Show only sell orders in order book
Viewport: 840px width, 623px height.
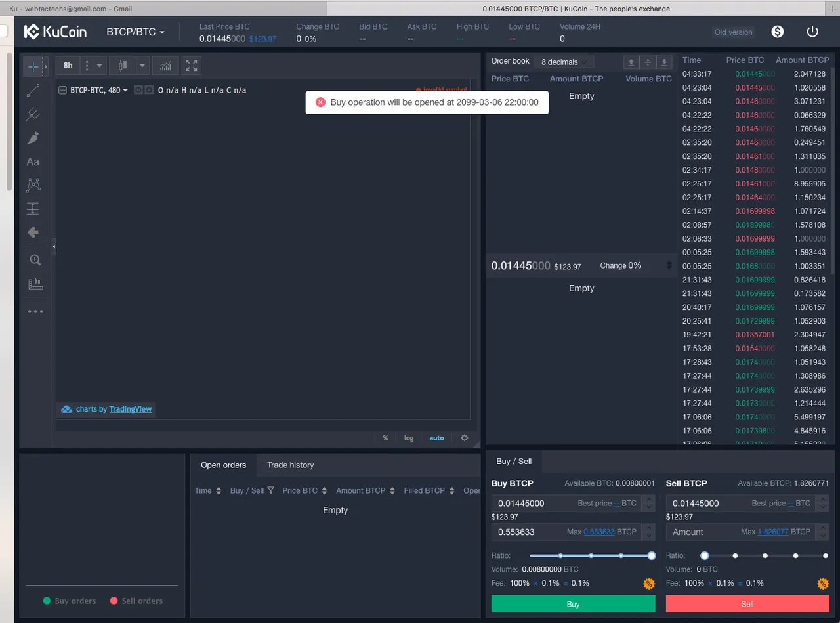[x=631, y=62]
